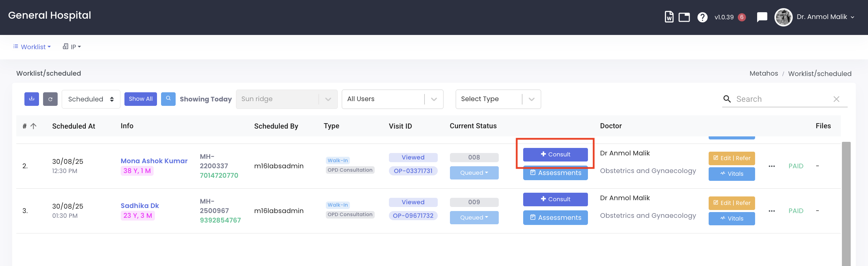868x266 pixels.
Task: Click the vertical scrollbar of the table
Action: [x=846, y=204]
